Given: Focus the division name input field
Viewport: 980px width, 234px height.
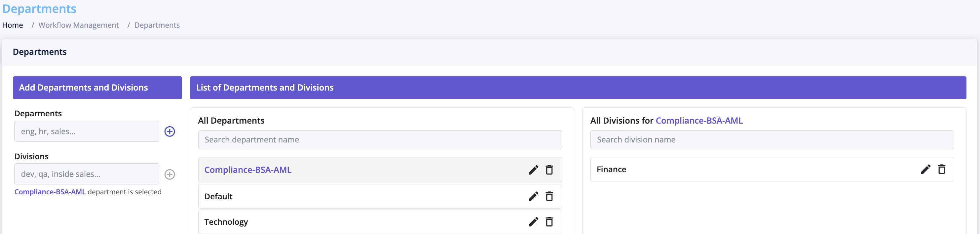Looking at the screenshot, I should tap(87, 174).
